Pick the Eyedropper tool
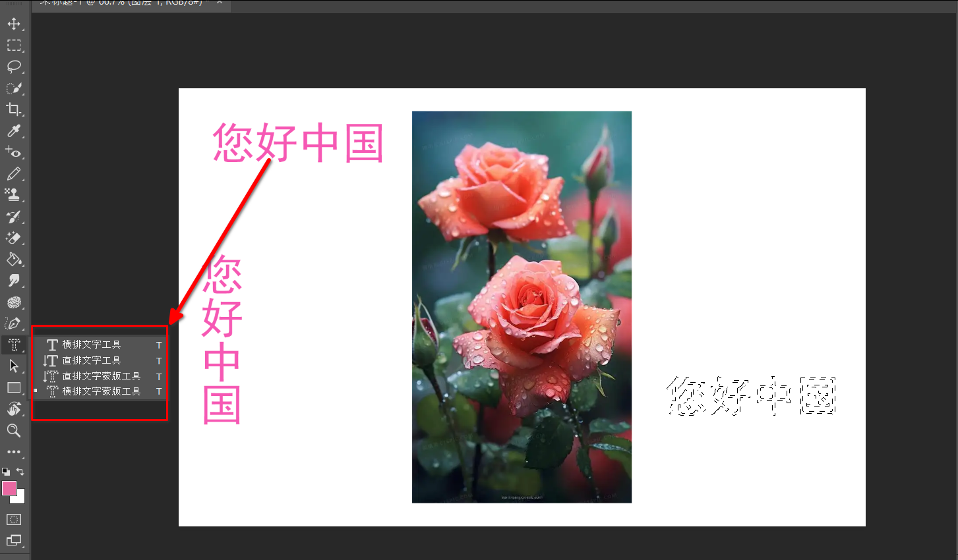Screen dimensions: 958x560 pyautogui.click(x=14, y=131)
